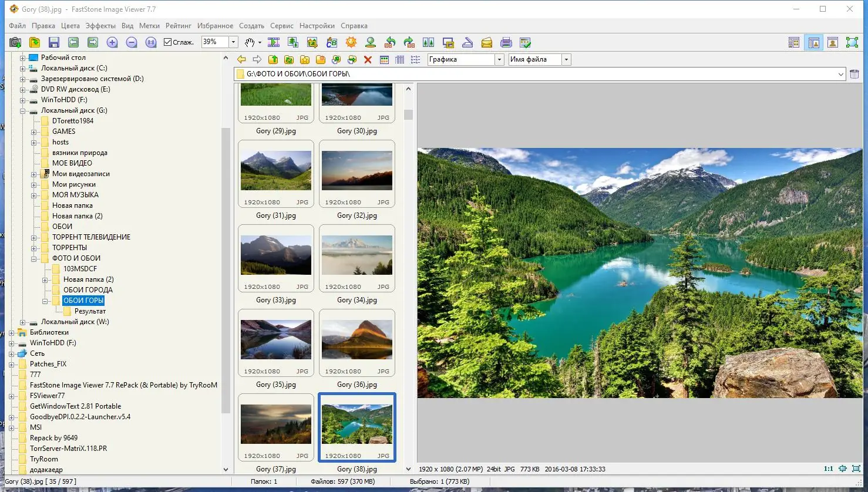Go to previous image with green left arrow
The image size is (868, 492).
73,42
